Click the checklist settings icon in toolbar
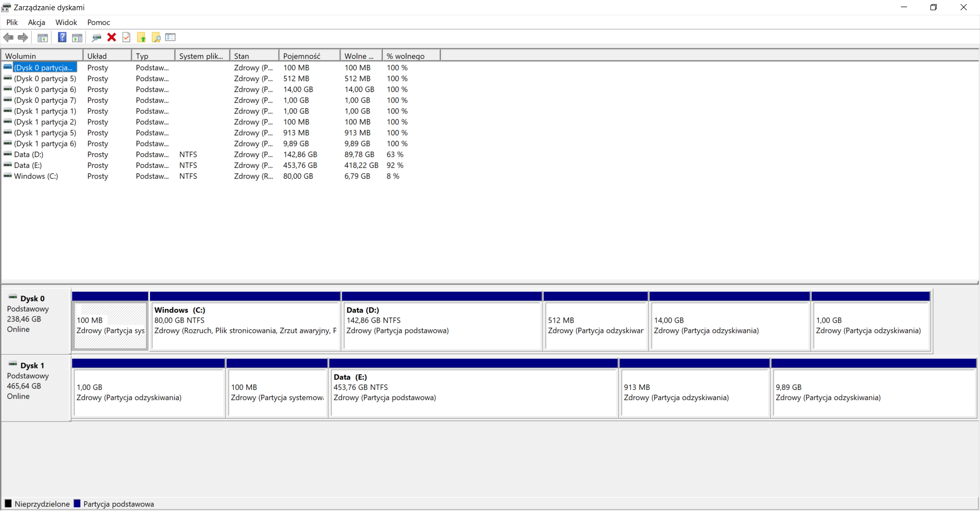Image resolution: width=980 pixels, height=511 pixels. tap(170, 37)
